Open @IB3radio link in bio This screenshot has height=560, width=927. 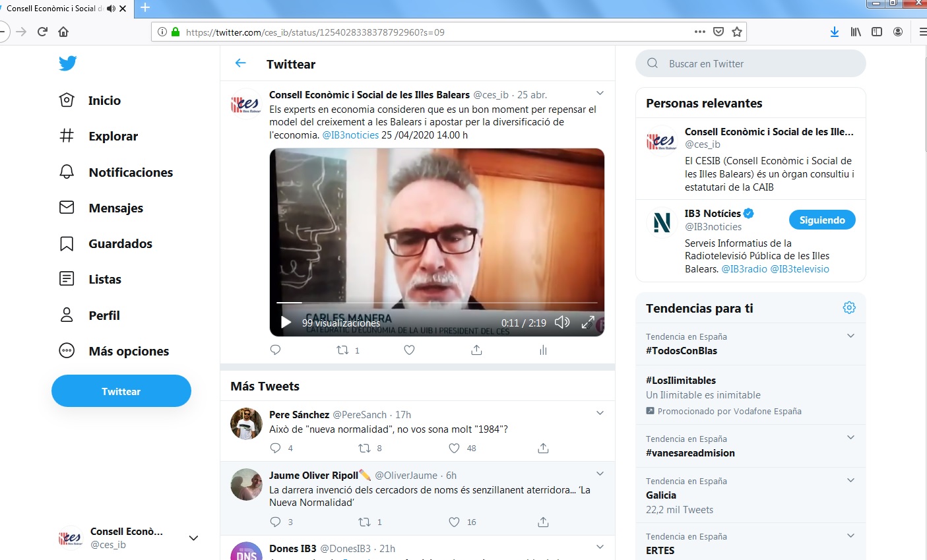click(744, 268)
